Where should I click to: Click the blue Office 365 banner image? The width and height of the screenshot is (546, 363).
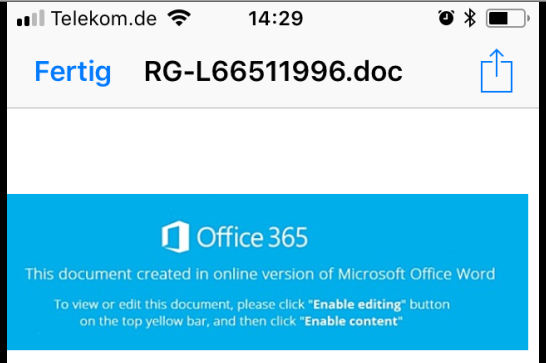click(267, 272)
